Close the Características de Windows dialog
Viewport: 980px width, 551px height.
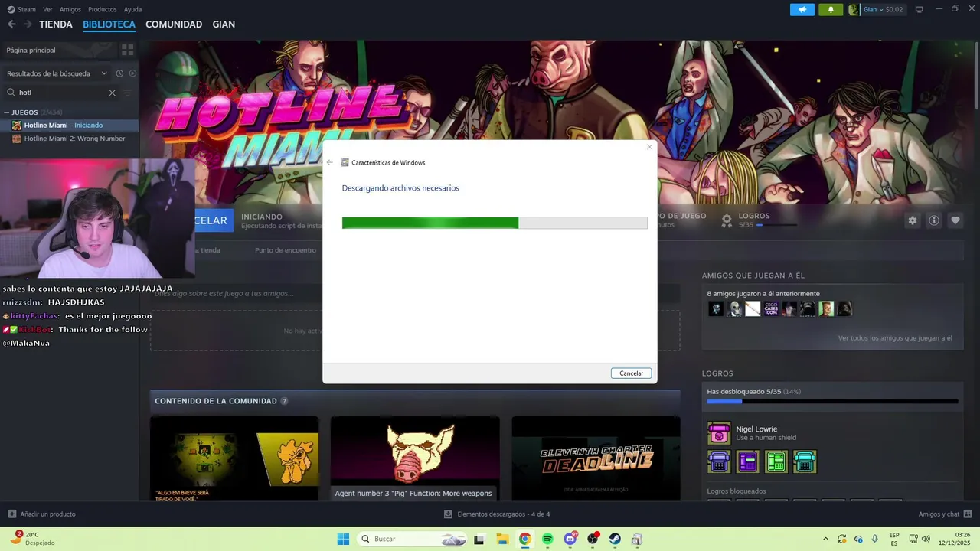[649, 147]
